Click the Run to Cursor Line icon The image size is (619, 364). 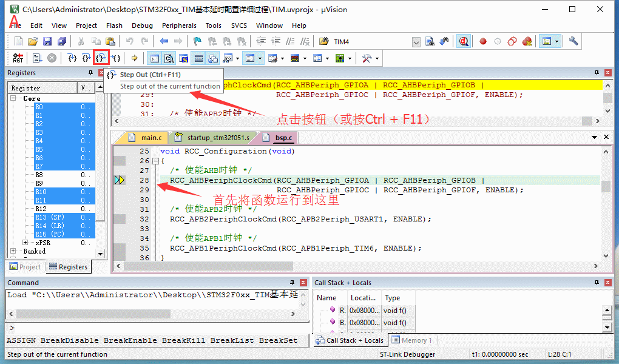pyautogui.click(x=116, y=58)
